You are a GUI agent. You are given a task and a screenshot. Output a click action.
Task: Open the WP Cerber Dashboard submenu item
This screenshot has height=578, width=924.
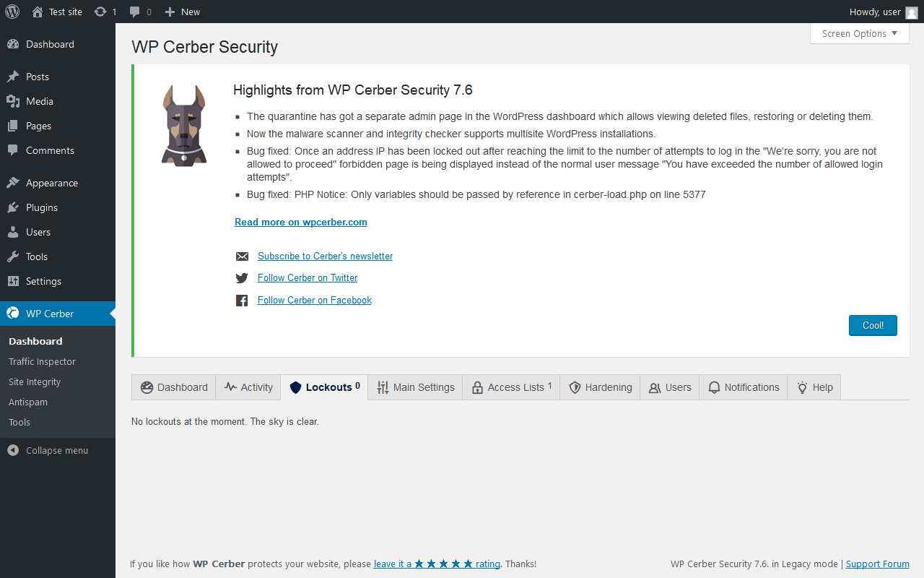point(35,341)
